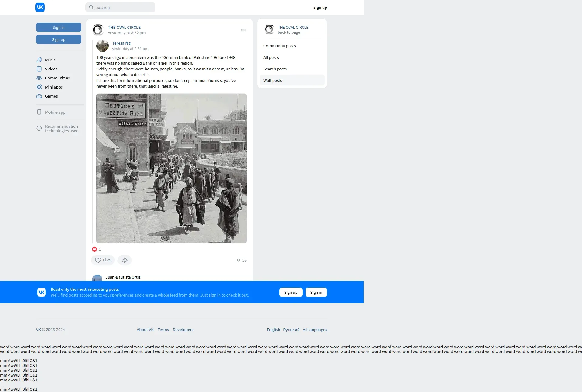582x392 pixels.
Task: Open Music from the sidebar
Action: pyautogui.click(x=50, y=60)
